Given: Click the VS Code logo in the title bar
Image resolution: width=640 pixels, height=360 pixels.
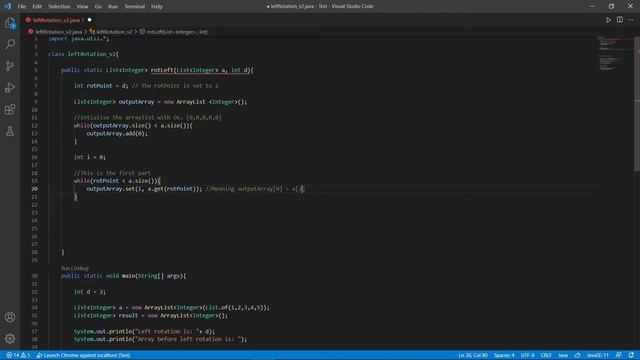Looking at the screenshot, I should click(x=7, y=6).
